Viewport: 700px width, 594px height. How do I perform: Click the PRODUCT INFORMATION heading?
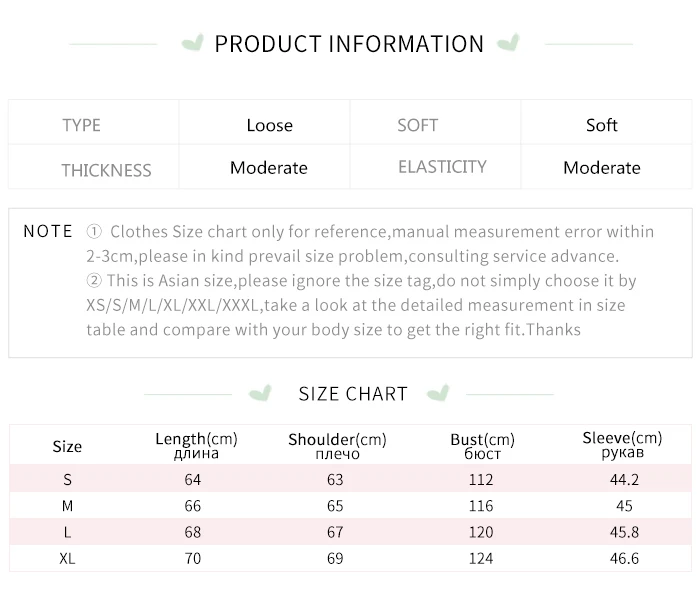349,44
